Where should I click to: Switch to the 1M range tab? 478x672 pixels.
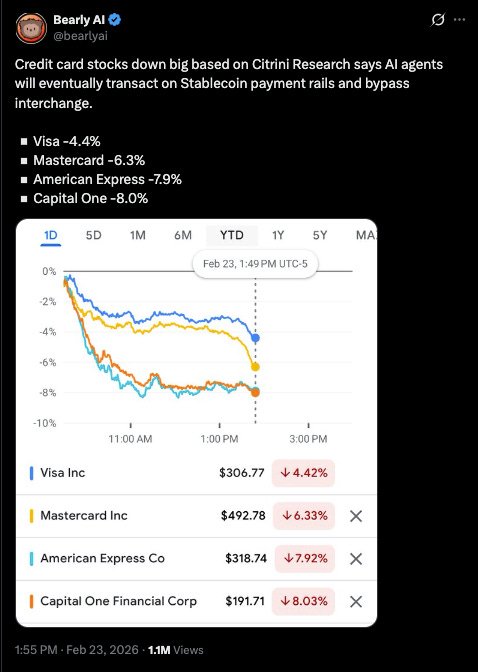click(138, 235)
